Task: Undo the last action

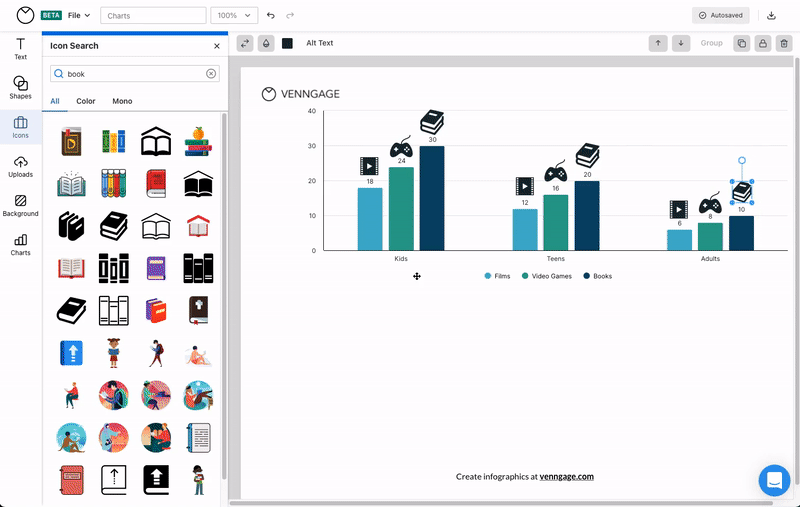Action: (x=270, y=15)
